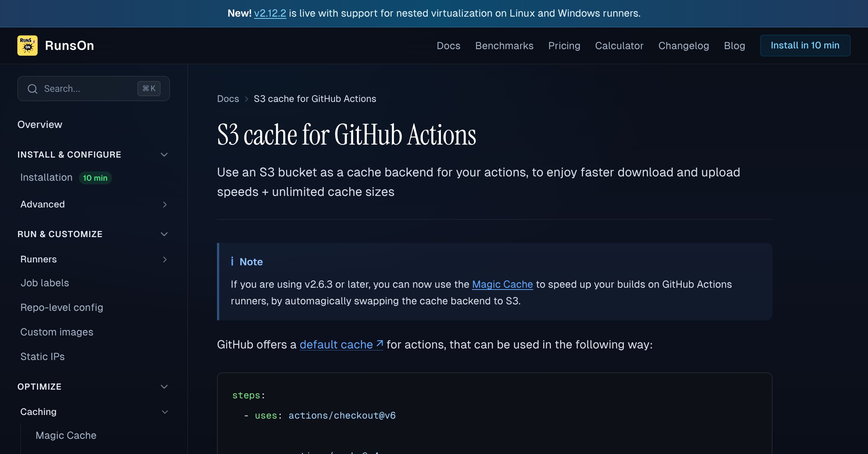The image size is (868, 454).
Task: Collapse the Caching section
Action: click(x=164, y=412)
